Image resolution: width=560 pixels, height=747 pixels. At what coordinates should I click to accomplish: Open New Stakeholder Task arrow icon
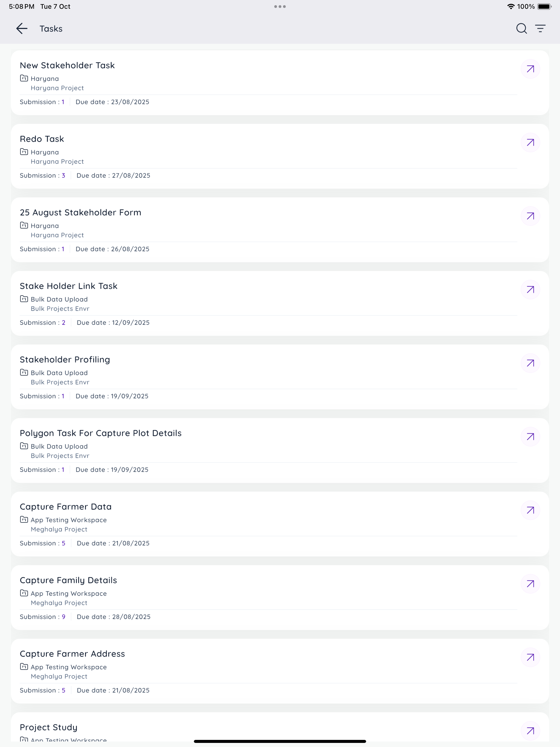click(x=530, y=69)
